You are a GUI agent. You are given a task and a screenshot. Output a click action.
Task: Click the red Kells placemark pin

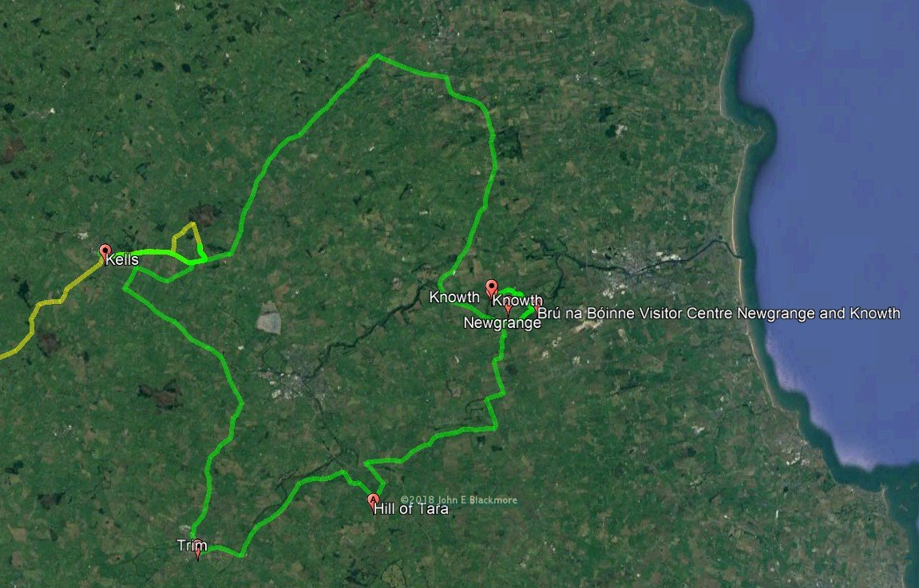coord(105,252)
